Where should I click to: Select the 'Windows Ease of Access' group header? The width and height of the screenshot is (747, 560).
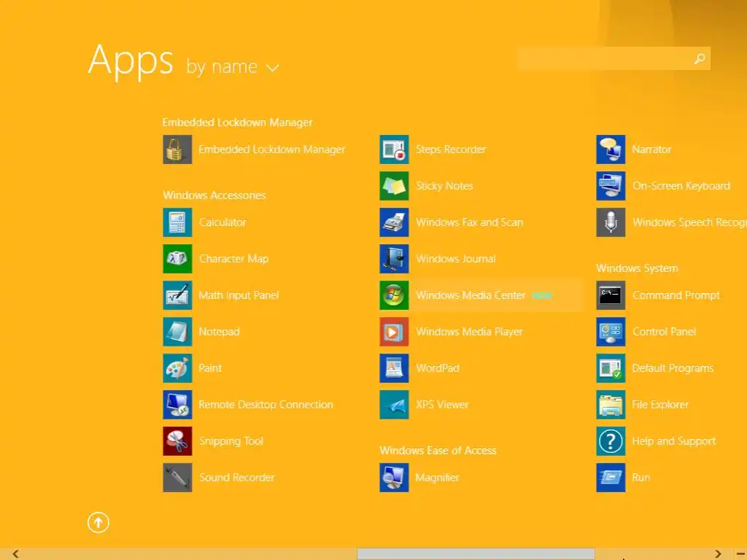click(438, 451)
